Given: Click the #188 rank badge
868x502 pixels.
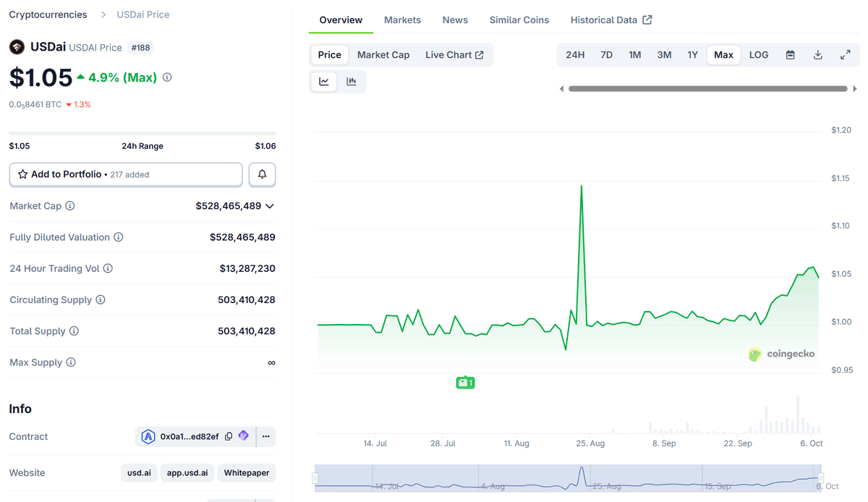Looking at the screenshot, I should click(140, 48).
